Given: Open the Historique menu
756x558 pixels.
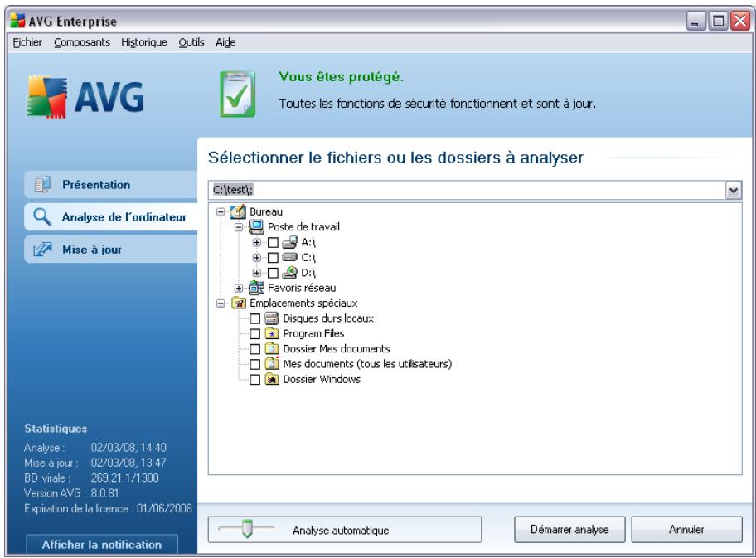Looking at the screenshot, I should (144, 42).
